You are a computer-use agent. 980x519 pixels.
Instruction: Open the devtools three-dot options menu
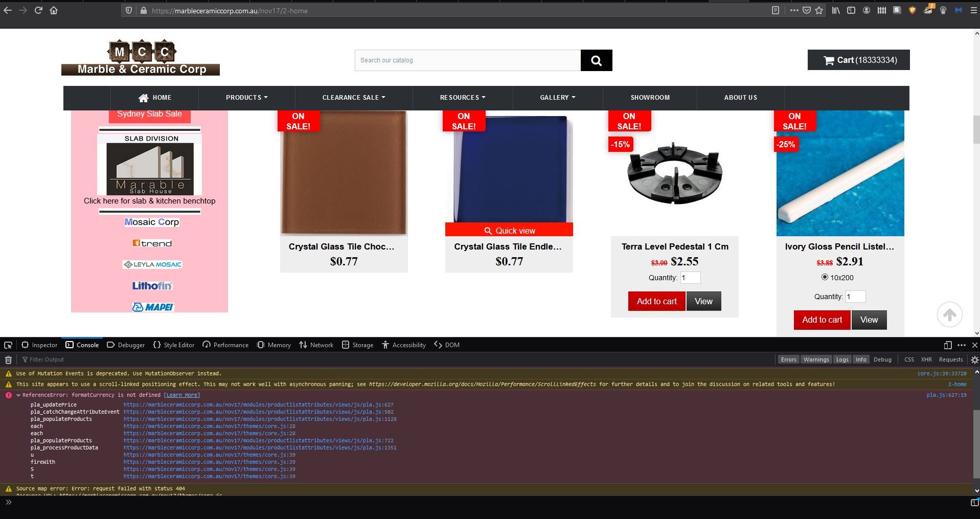pyautogui.click(x=962, y=345)
